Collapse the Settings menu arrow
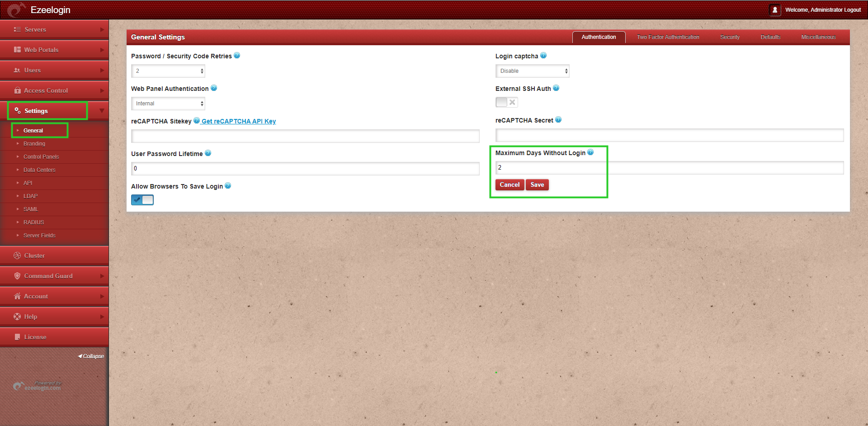 pos(102,111)
